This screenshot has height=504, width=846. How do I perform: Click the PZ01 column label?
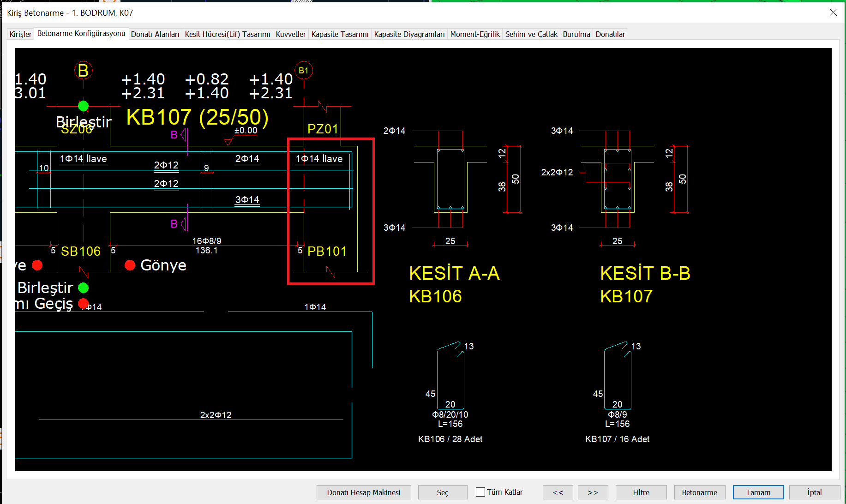tap(323, 129)
